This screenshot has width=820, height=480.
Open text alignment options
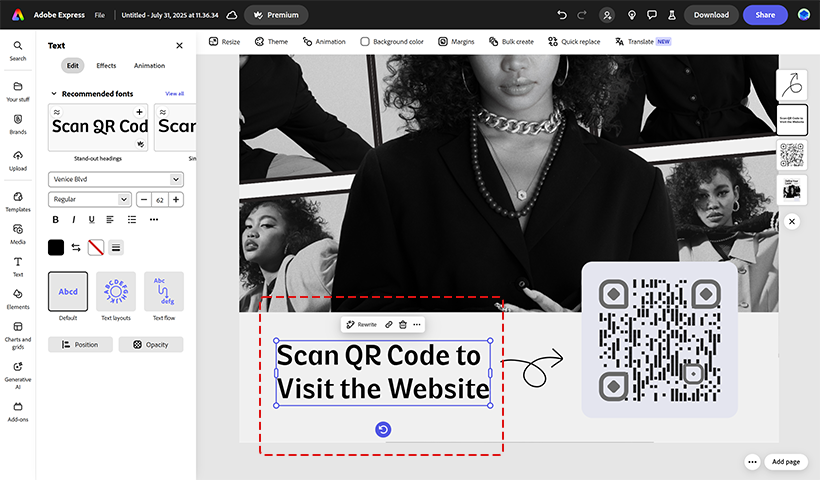click(110, 220)
